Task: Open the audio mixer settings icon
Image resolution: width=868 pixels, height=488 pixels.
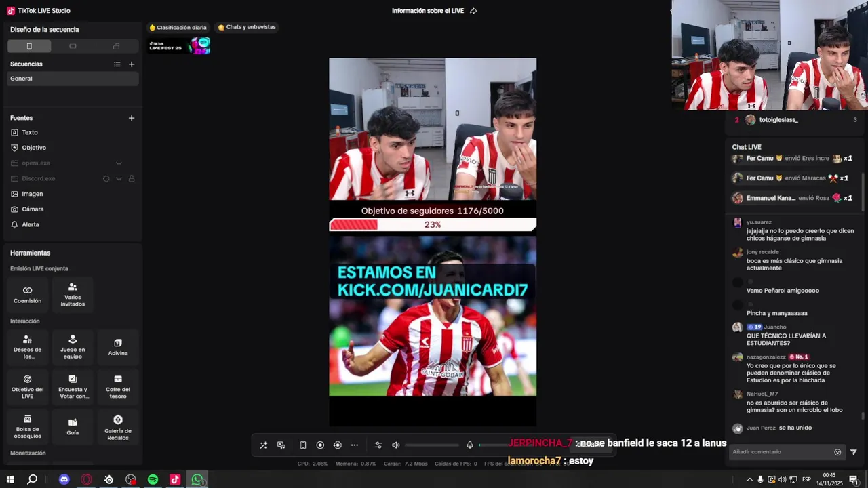Action: [x=378, y=445]
